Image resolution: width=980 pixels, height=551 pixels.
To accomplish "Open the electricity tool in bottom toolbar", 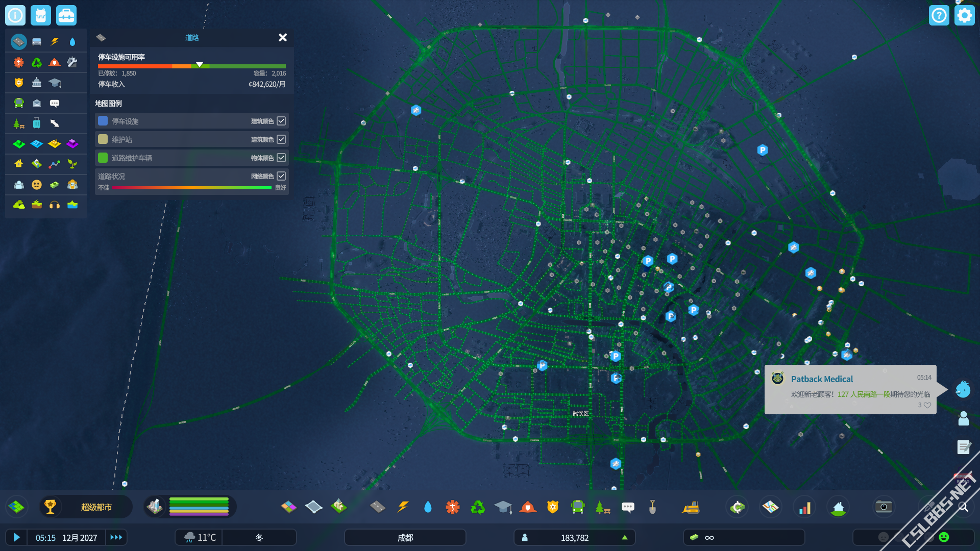I will 403,507.
